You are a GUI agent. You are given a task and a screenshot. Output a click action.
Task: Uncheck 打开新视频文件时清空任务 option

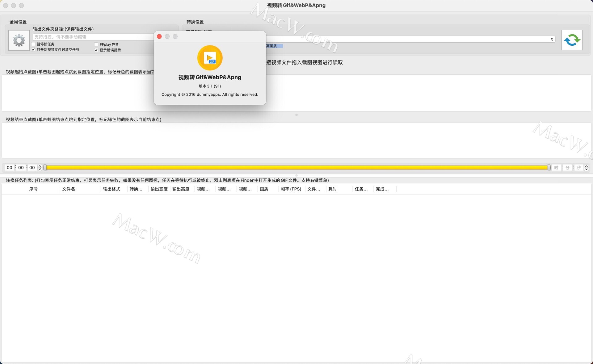pos(33,50)
